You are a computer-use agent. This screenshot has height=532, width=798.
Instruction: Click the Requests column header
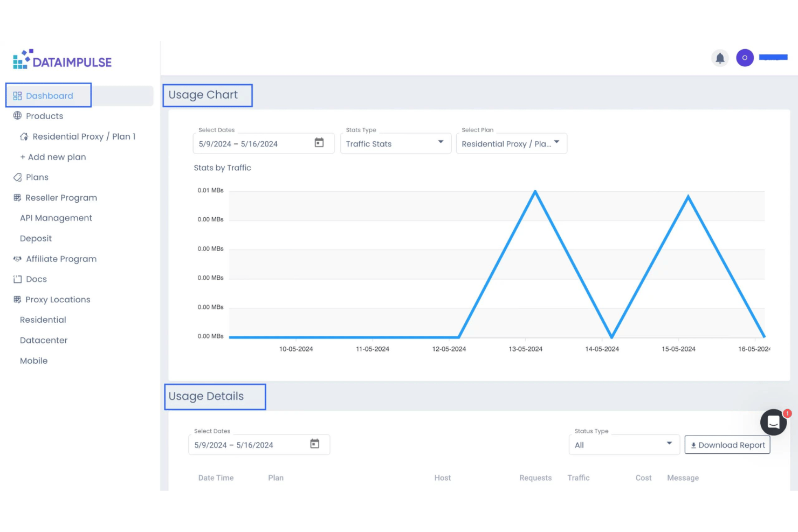(x=535, y=478)
